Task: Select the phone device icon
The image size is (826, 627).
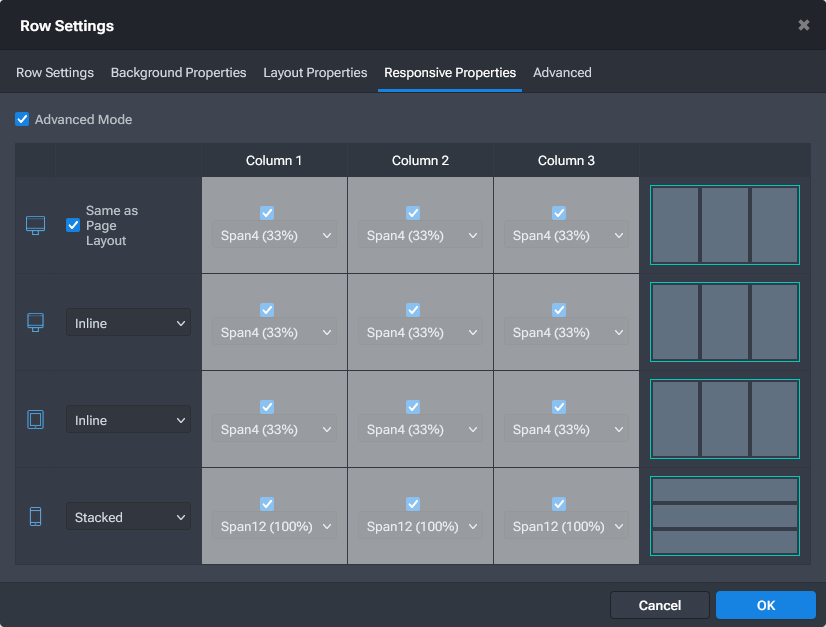Action: point(35,516)
